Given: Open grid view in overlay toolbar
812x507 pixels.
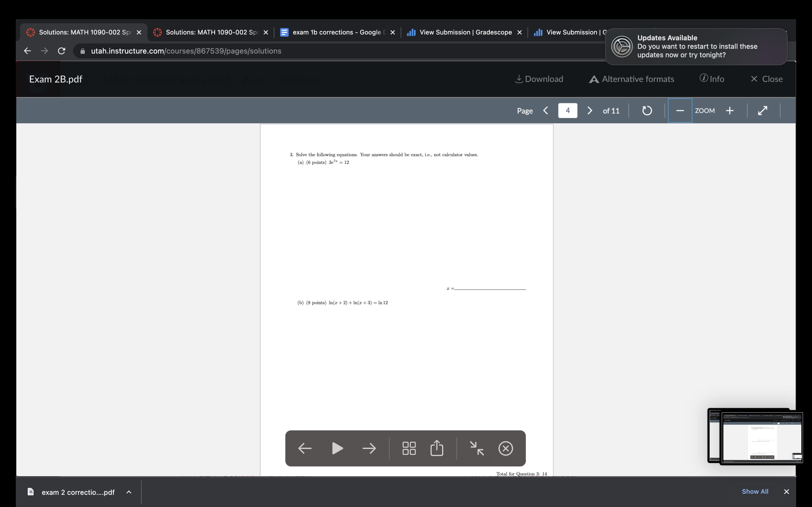Looking at the screenshot, I should click(409, 448).
